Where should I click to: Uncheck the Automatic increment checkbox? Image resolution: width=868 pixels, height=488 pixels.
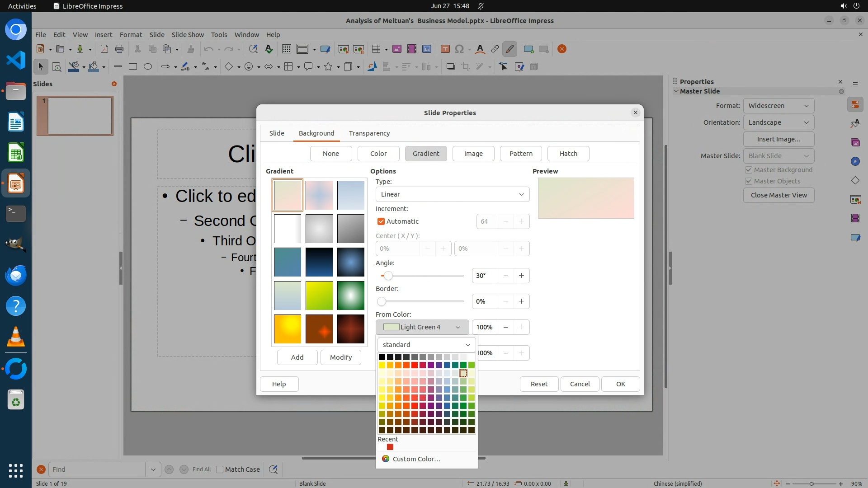pos(381,221)
